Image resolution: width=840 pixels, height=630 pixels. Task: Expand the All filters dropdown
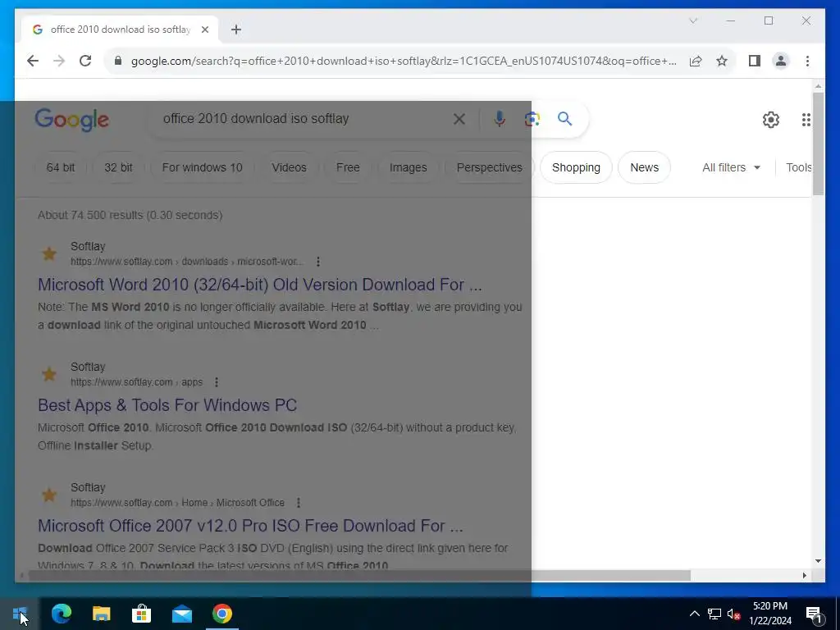pos(731,167)
